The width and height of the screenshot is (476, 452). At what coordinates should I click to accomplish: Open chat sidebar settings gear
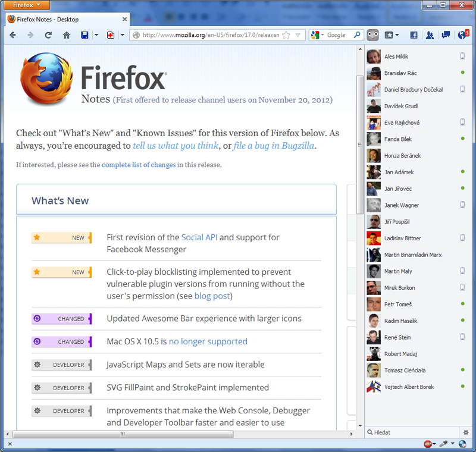point(466,432)
